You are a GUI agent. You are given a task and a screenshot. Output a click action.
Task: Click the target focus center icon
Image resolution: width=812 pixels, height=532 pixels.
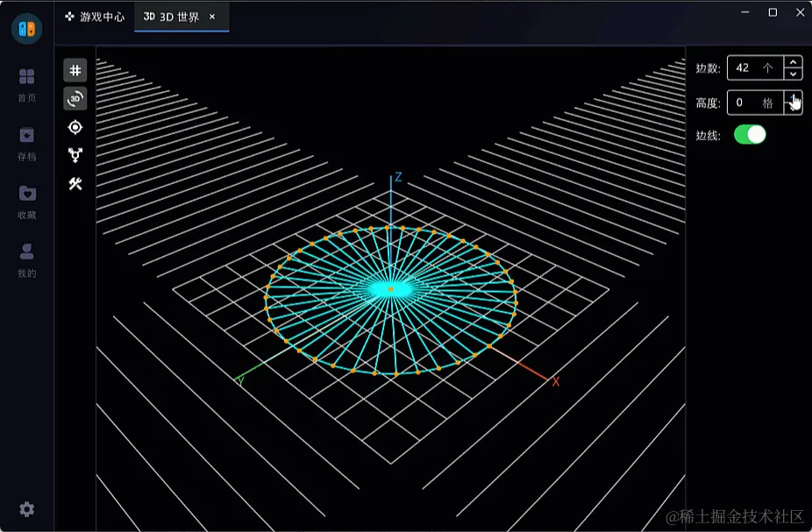[75, 127]
